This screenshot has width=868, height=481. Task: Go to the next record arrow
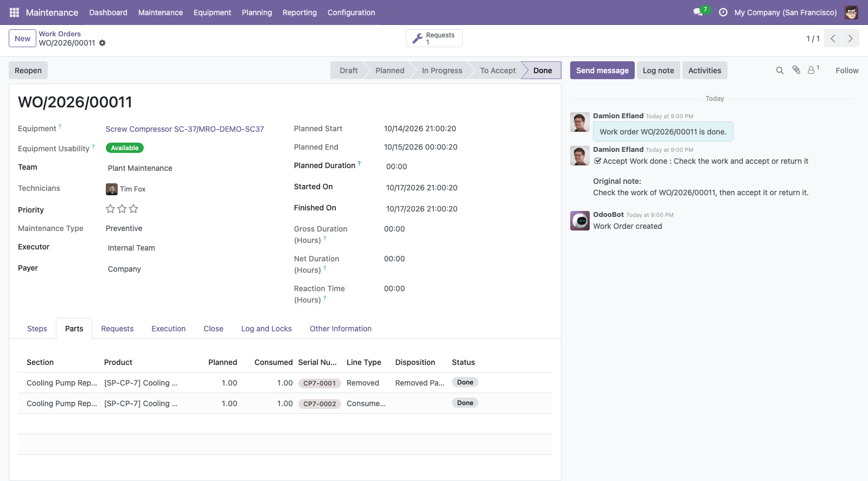(x=850, y=39)
